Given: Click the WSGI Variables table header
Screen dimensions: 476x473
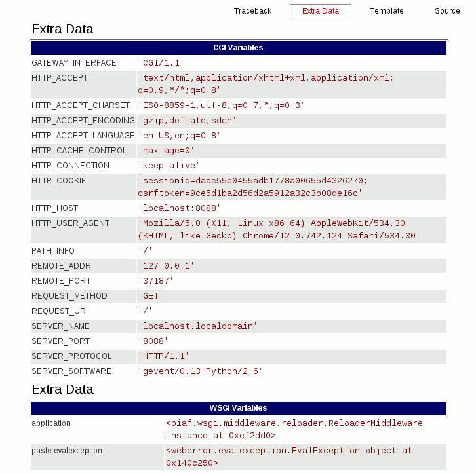Looking at the screenshot, I should (238, 408).
